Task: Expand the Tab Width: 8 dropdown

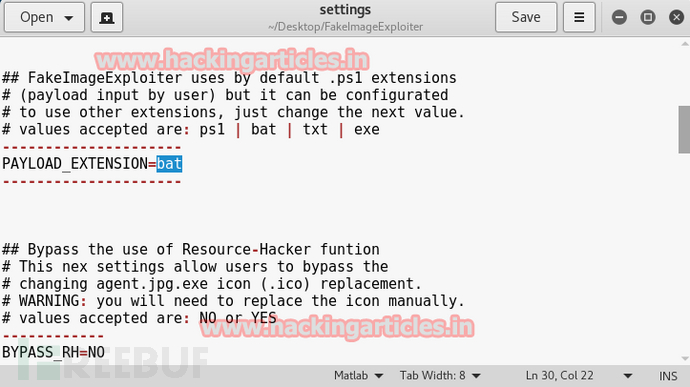Action: pos(440,376)
